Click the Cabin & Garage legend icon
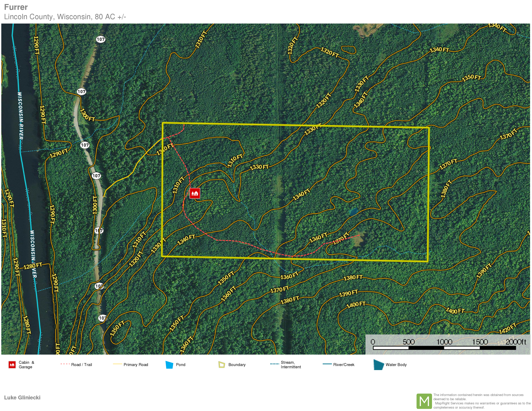Viewport: 532px width, 411px height. tap(12, 364)
